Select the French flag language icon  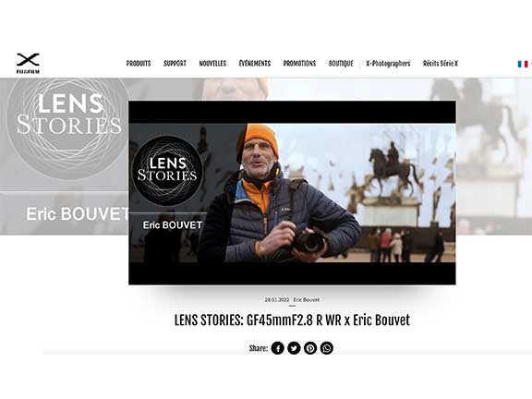pyautogui.click(x=523, y=64)
